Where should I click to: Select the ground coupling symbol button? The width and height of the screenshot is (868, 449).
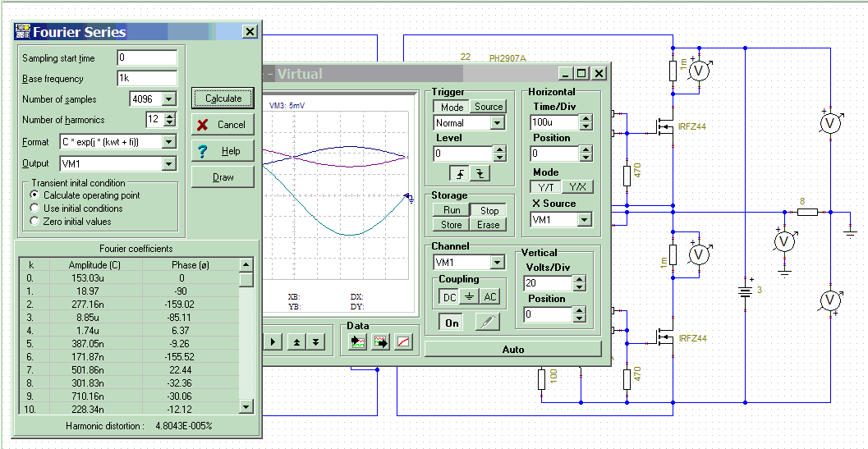pyautogui.click(x=469, y=297)
